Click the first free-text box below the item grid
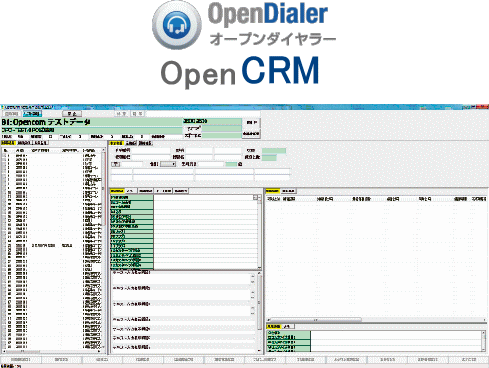Viewport: 489px width, 368px height. (183, 279)
